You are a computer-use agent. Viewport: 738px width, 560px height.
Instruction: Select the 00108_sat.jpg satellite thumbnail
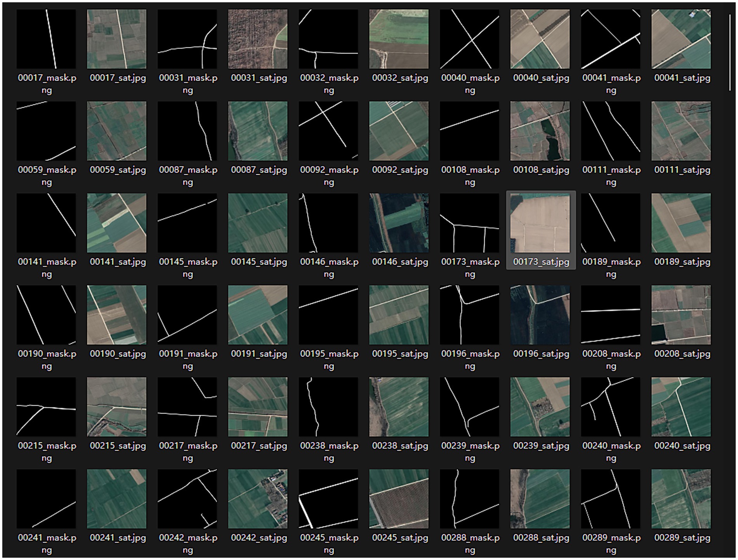point(540,131)
